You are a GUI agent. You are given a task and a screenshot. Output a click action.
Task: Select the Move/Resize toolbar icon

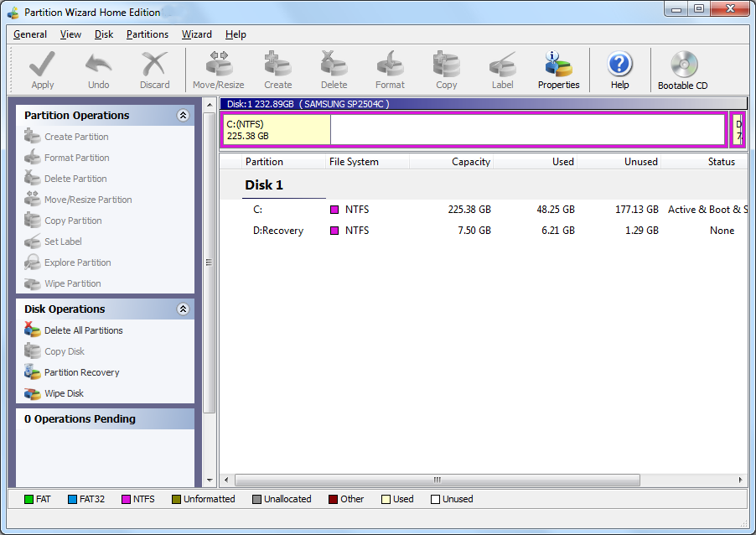click(219, 65)
